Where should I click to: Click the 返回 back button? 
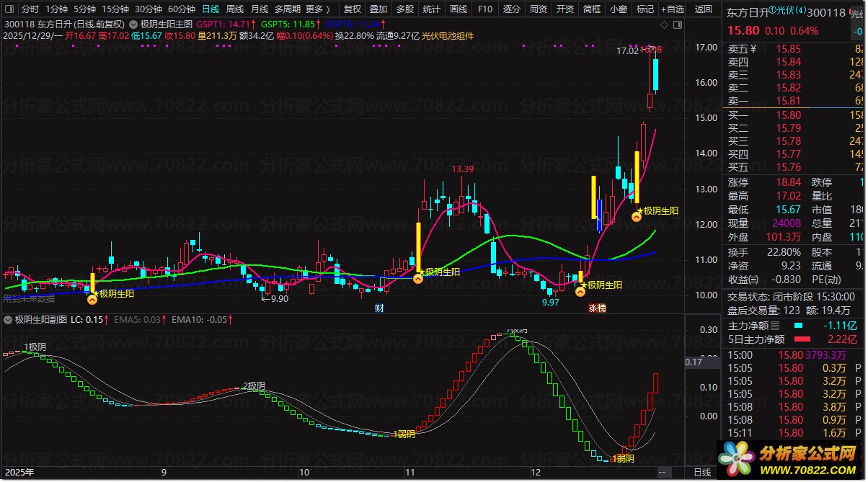click(x=703, y=9)
